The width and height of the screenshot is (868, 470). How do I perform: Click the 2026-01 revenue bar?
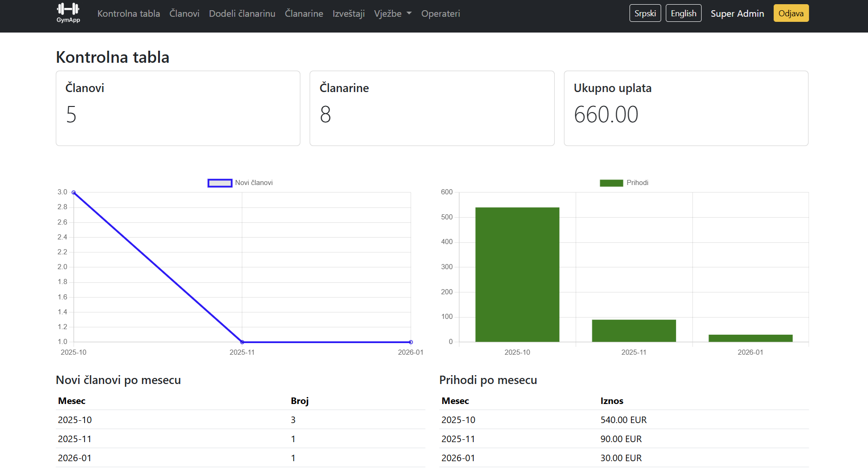(750, 338)
